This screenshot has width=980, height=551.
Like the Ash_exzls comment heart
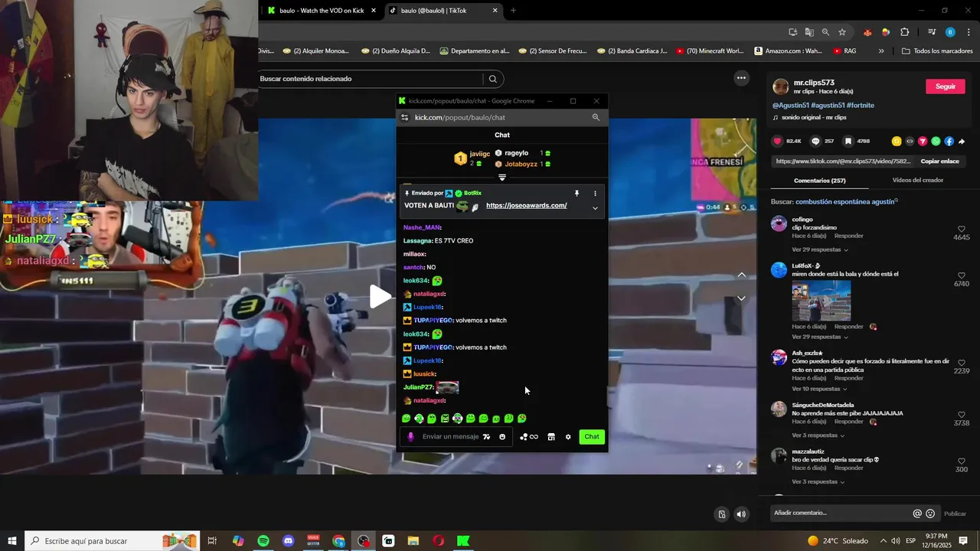pyautogui.click(x=962, y=363)
